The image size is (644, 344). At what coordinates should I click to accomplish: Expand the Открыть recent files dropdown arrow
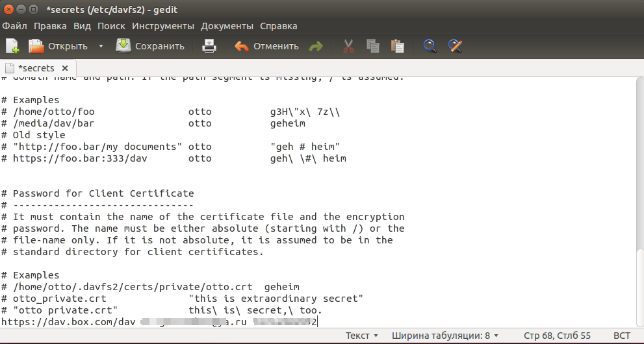101,46
